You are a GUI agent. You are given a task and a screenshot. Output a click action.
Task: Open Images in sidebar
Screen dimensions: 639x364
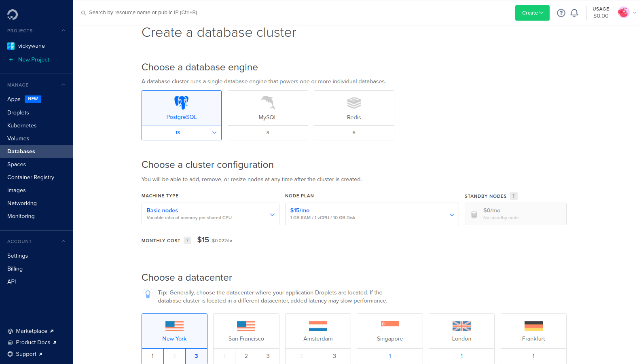click(x=17, y=190)
